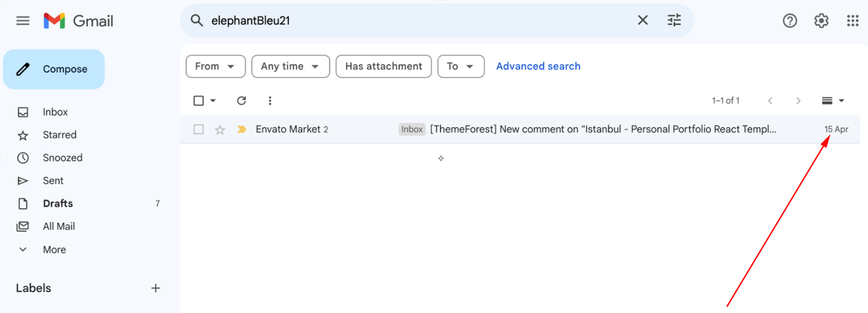
Task: Toggle the importance marker on the Envato Market email
Action: [242, 129]
